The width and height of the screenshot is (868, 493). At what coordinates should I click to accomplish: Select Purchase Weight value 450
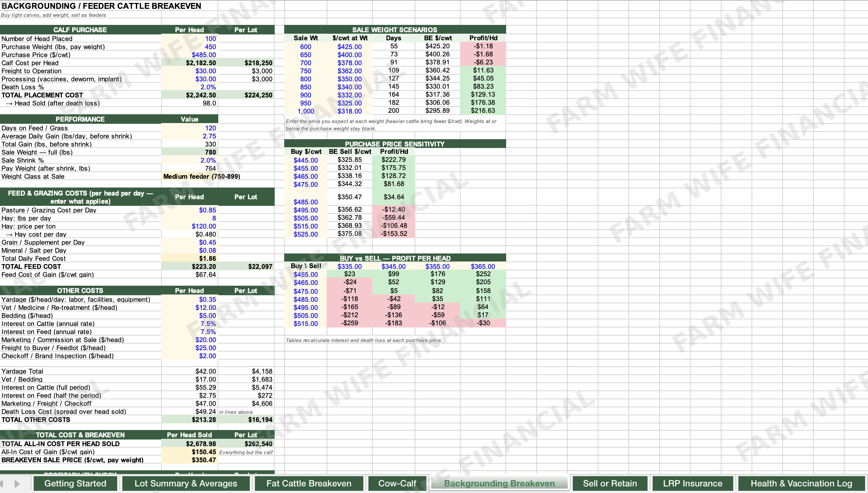(190, 47)
